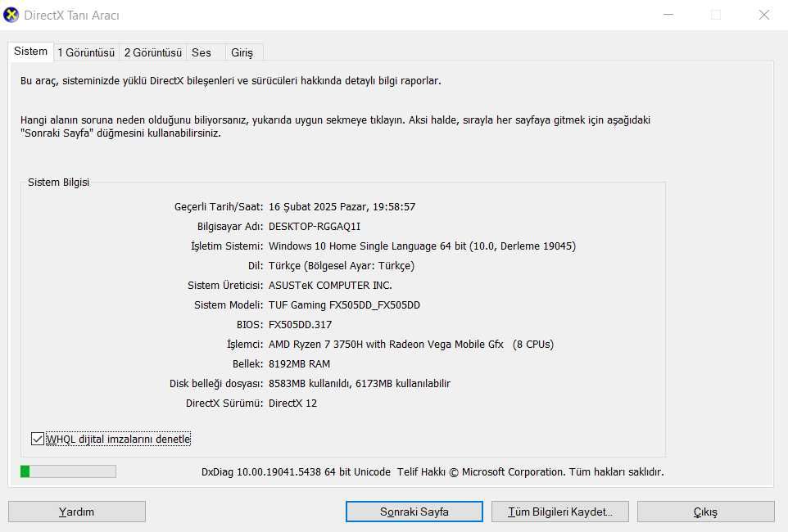The image size is (788, 532).
Task: Click the Sistem Üreticisi label
Action: pos(225,285)
